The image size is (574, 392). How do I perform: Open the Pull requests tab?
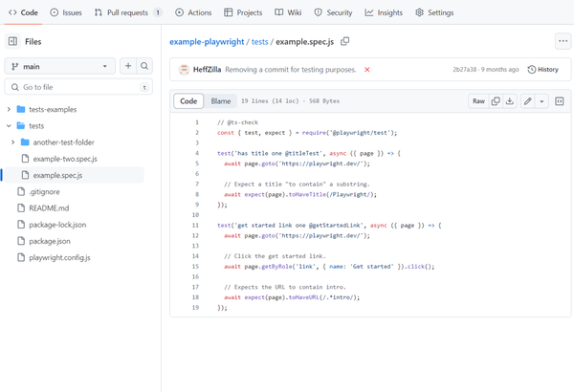127,12
